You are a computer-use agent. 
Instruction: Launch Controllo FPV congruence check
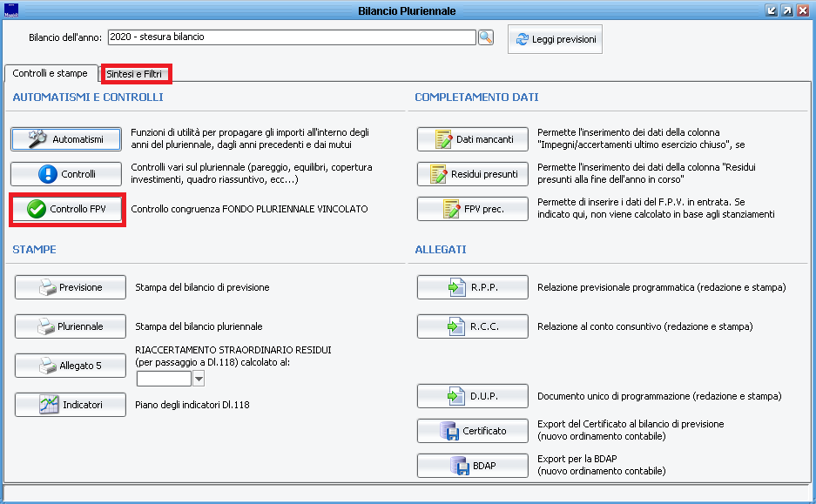(67, 209)
